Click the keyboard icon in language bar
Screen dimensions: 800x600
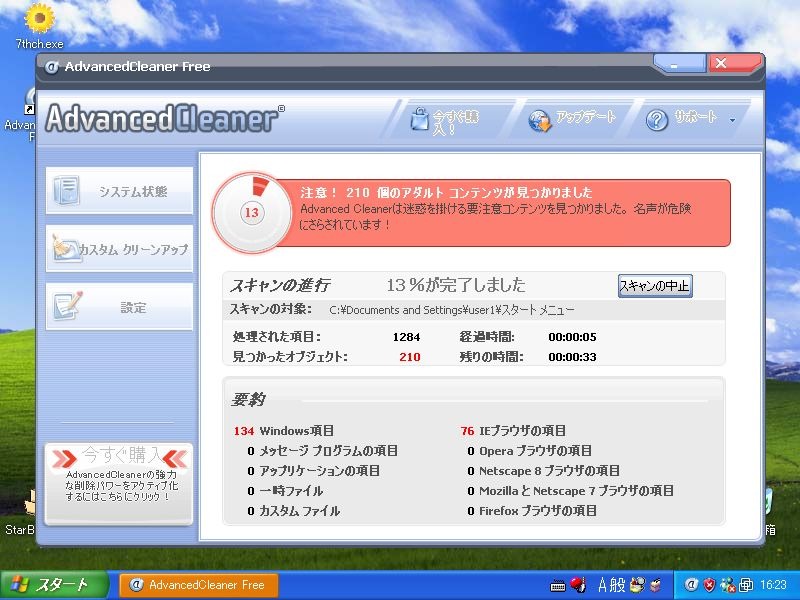pyautogui.click(x=558, y=586)
